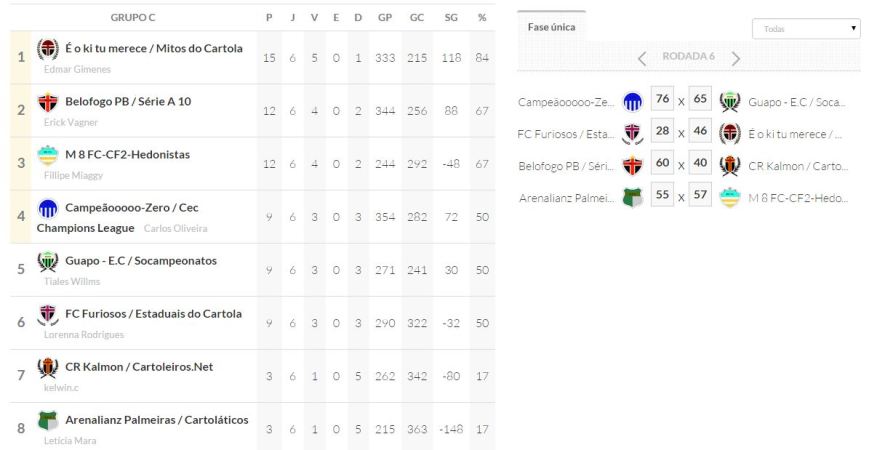Select the Fase única tab

point(551,27)
